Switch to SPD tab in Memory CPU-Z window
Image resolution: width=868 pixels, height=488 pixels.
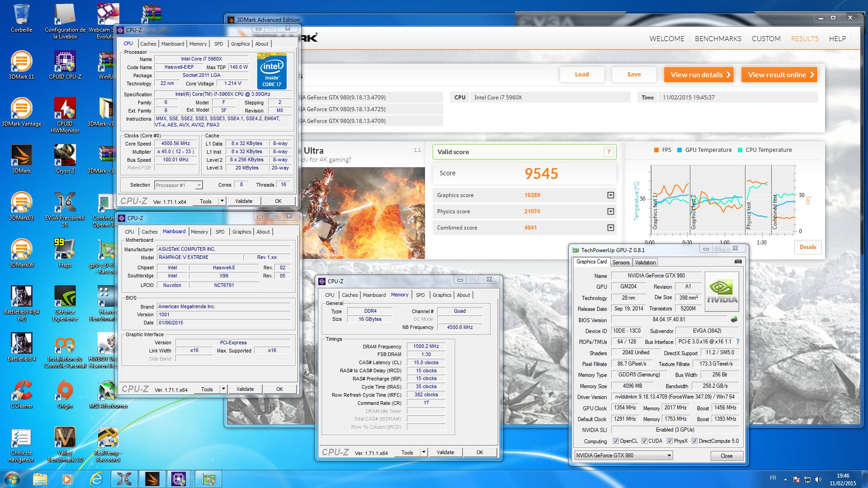(x=420, y=295)
